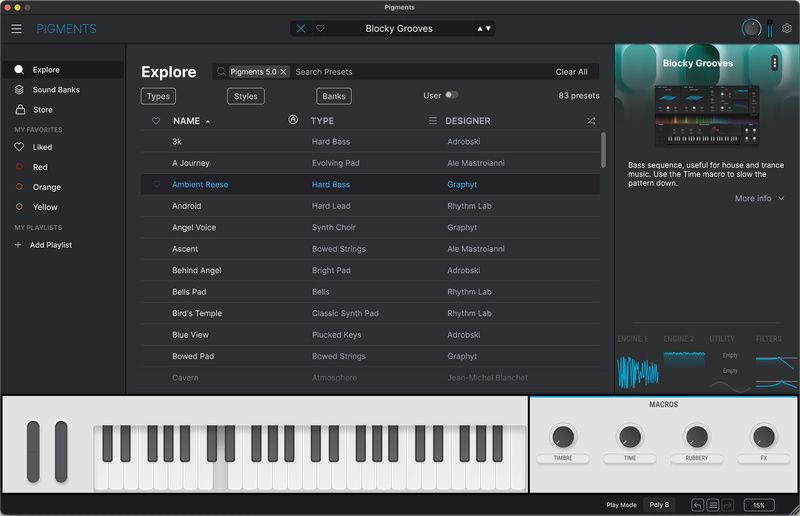Click the FX macro knob
Image resolution: width=800 pixels, height=516 pixels.
[x=763, y=437]
